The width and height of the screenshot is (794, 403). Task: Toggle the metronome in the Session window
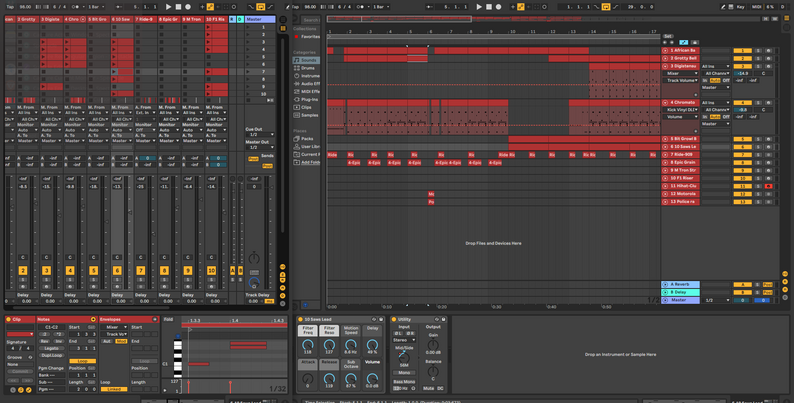(75, 7)
